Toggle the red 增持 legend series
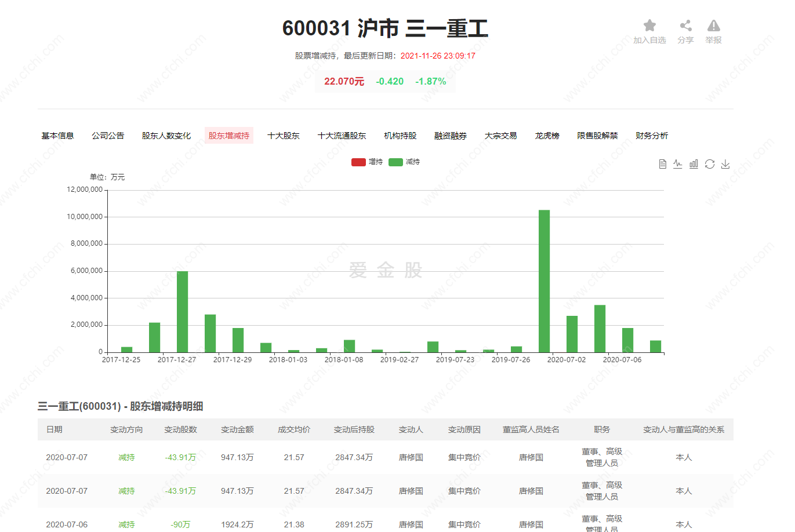 [x=367, y=162]
